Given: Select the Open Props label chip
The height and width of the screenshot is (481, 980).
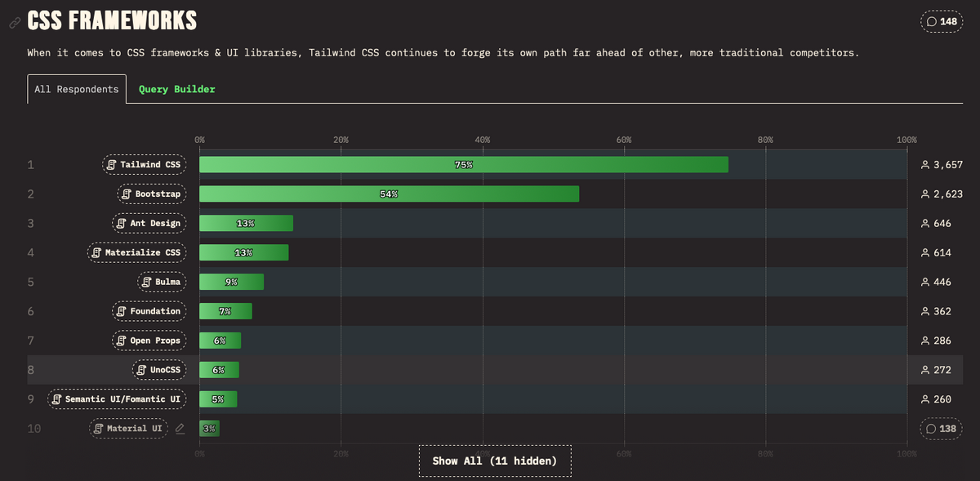Looking at the screenshot, I should click(149, 341).
